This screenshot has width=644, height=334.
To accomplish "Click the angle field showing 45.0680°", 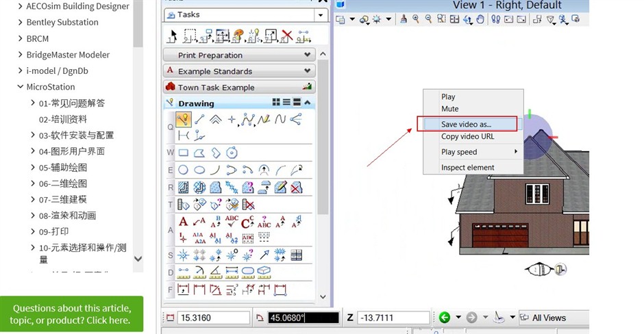I will point(303,318).
